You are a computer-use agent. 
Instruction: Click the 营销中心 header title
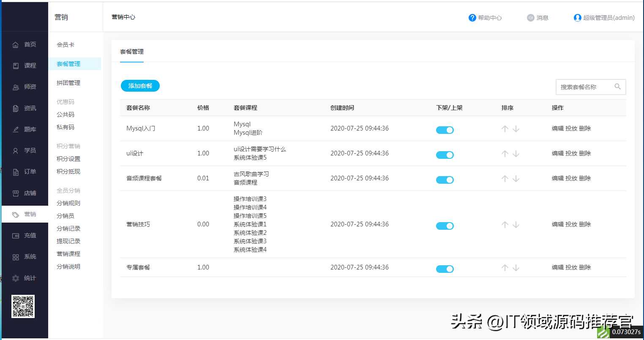click(123, 17)
